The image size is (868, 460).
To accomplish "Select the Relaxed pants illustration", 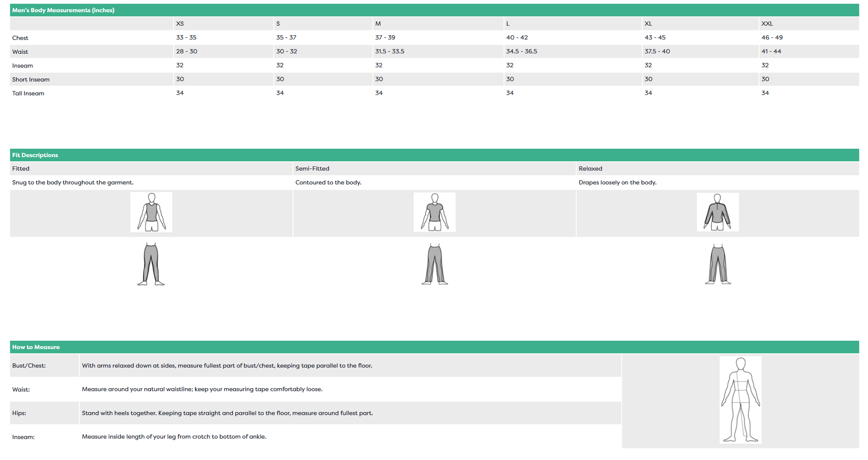I will click(717, 264).
